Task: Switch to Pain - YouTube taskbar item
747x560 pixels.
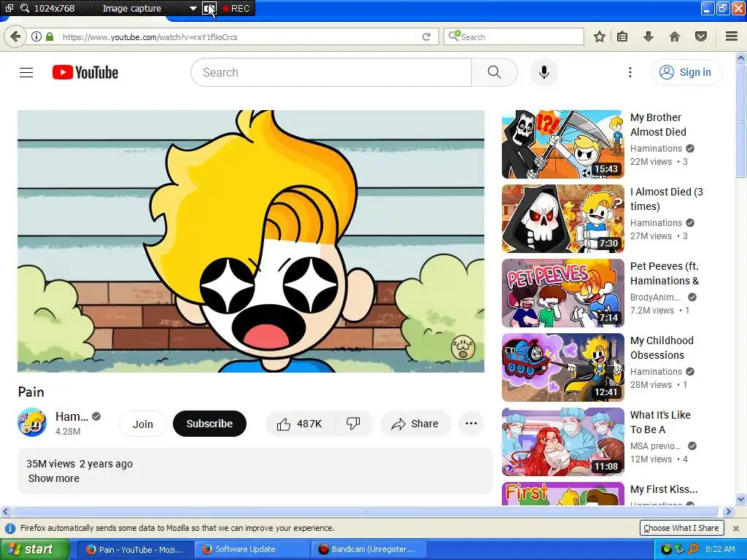Action: point(134,549)
